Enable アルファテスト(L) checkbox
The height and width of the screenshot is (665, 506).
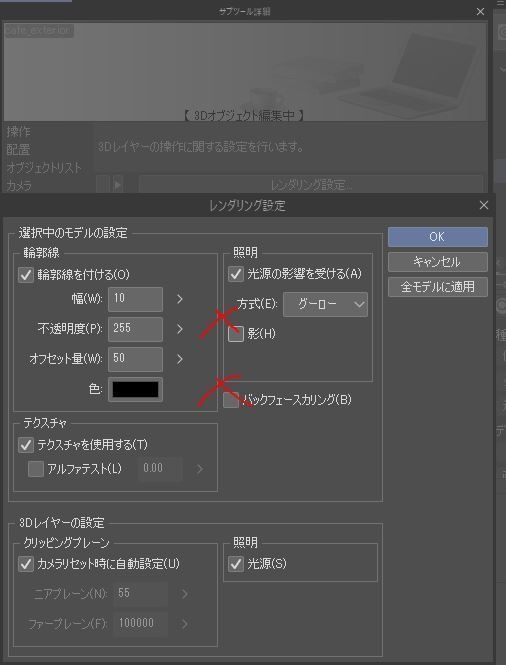(x=36, y=469)
